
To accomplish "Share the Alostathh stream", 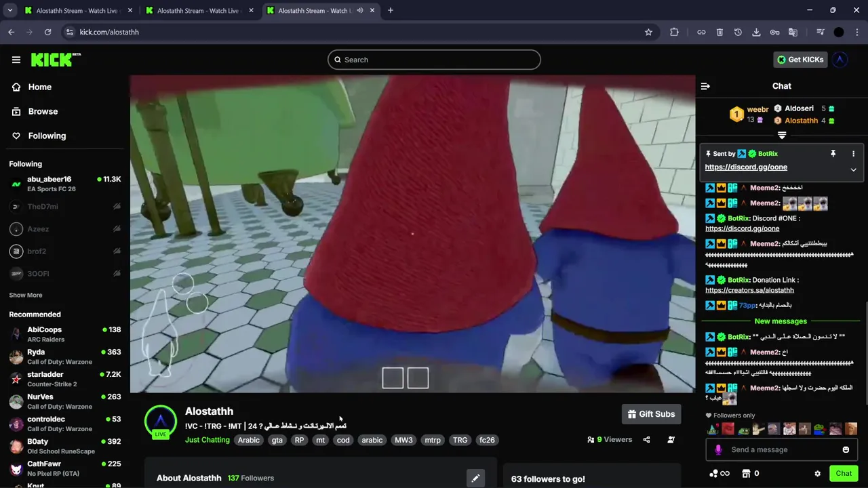I will click(646, 440).
